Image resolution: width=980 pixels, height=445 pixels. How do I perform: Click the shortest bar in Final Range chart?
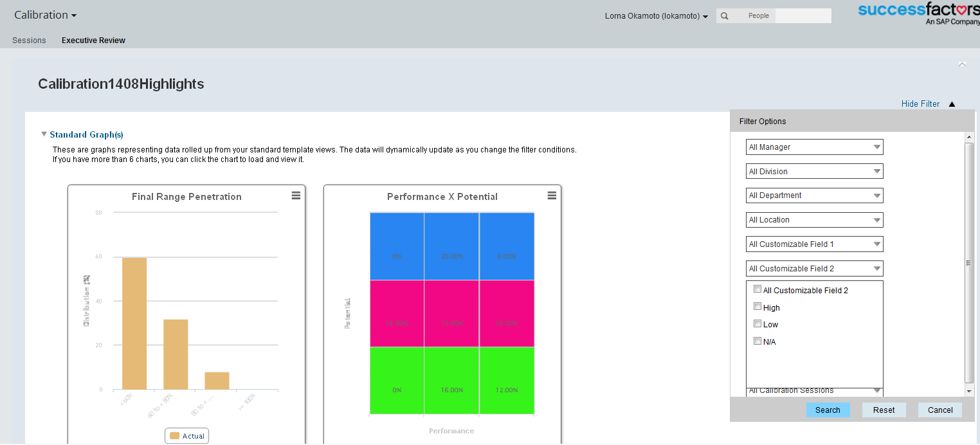[217, 381]
